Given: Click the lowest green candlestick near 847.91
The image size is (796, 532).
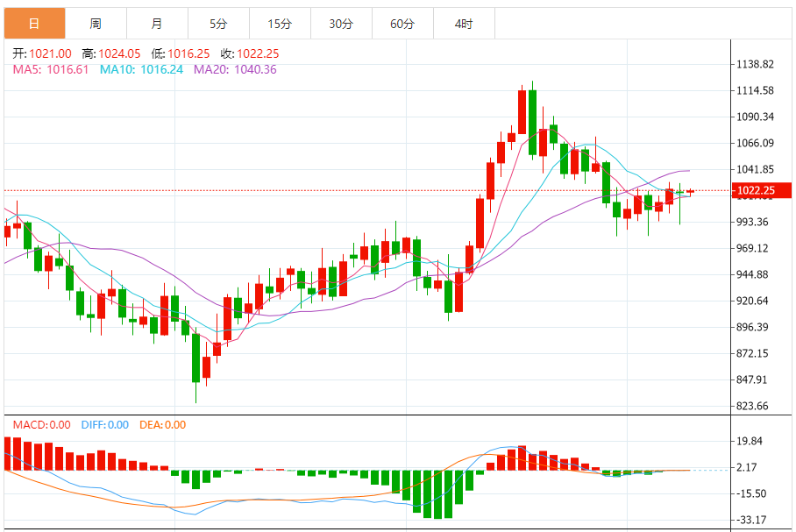Looking at the screenshot, I should tap(196, 358).
